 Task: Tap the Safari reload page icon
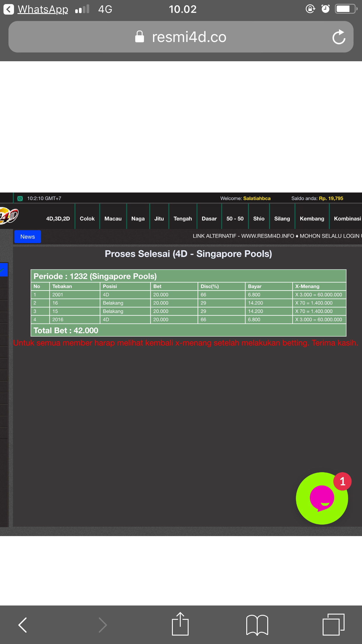tap(339, 37)
